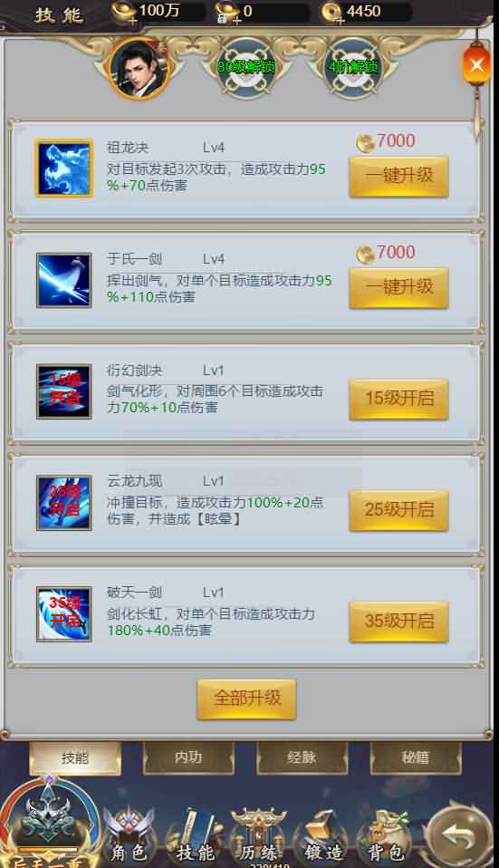Open the 锻造 forging menu icon

click(322, 834)
